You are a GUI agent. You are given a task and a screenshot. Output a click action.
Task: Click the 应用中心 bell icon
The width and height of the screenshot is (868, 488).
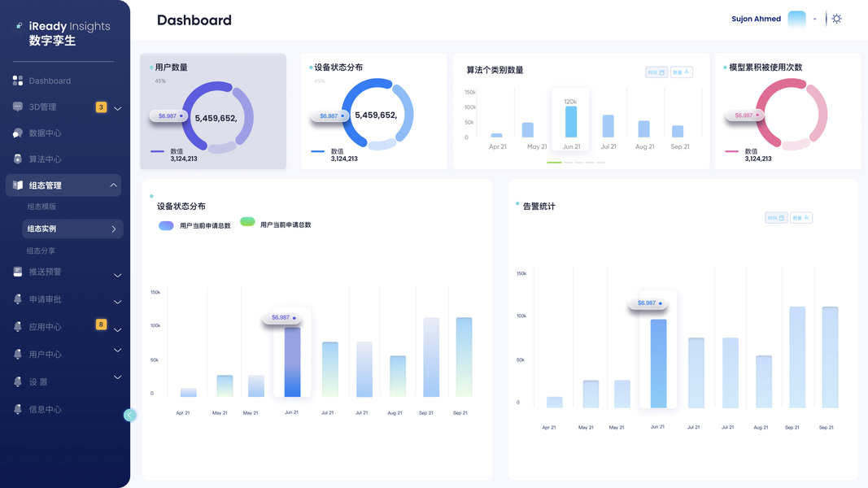coord(18,326)
